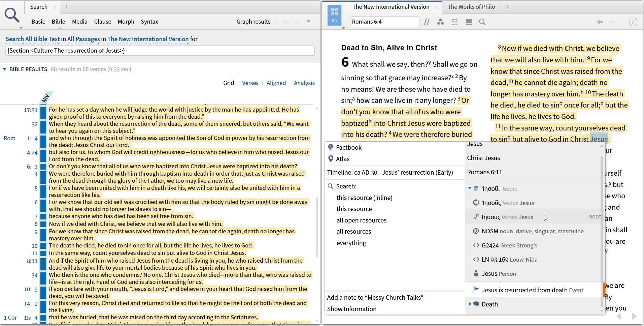Open the Rom 1:4 result reference
Viewport: 644px width, 326px height.
pyautogui.click(x=32, y=138)
